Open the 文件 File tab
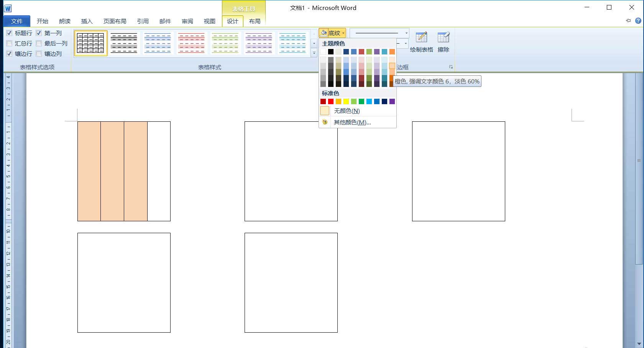 pos(17,21)
